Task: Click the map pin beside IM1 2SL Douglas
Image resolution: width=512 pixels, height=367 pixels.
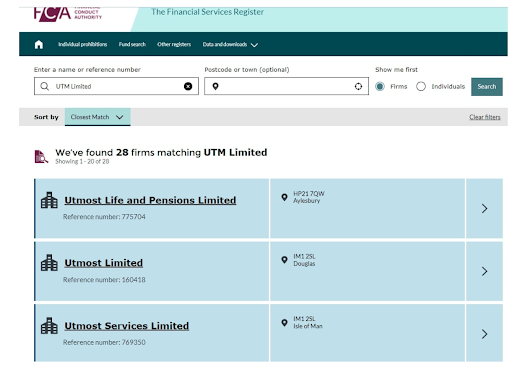Action: click(x=284, y=260)
